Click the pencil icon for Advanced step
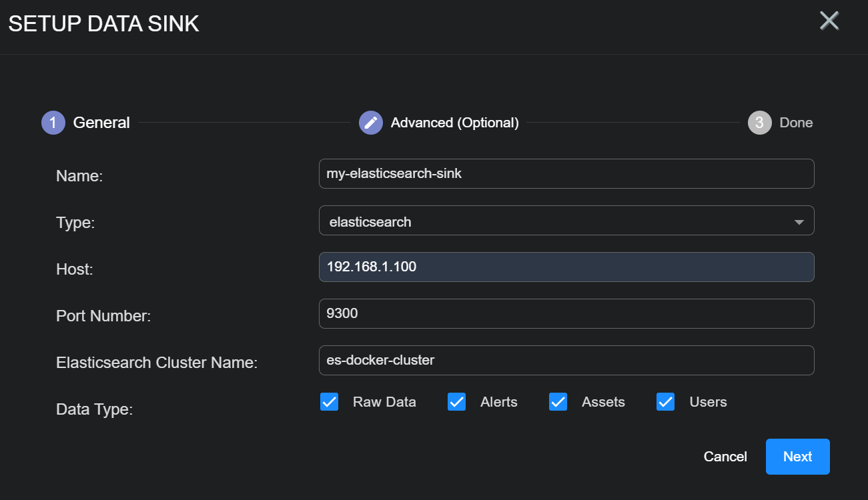The image size is (868, 500). [x=371, y=123]
